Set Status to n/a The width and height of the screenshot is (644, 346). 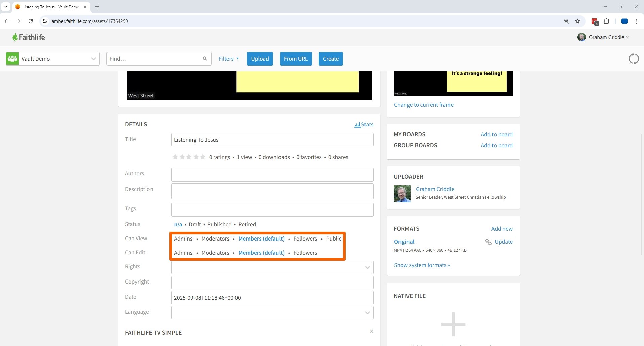[178, 224]
